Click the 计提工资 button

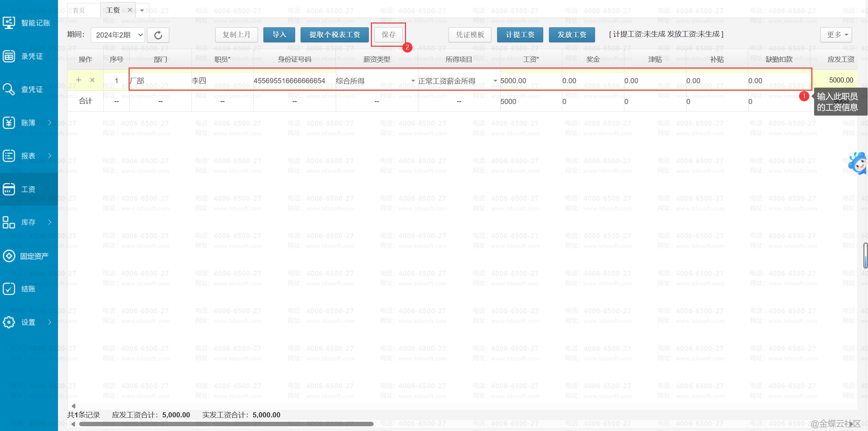(x=520, y=35)
